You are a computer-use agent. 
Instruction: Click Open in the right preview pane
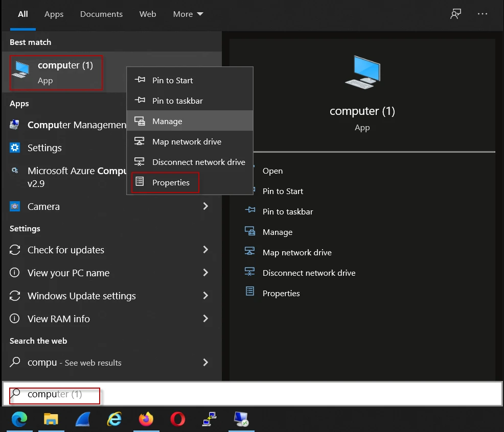tap(272, 171)
